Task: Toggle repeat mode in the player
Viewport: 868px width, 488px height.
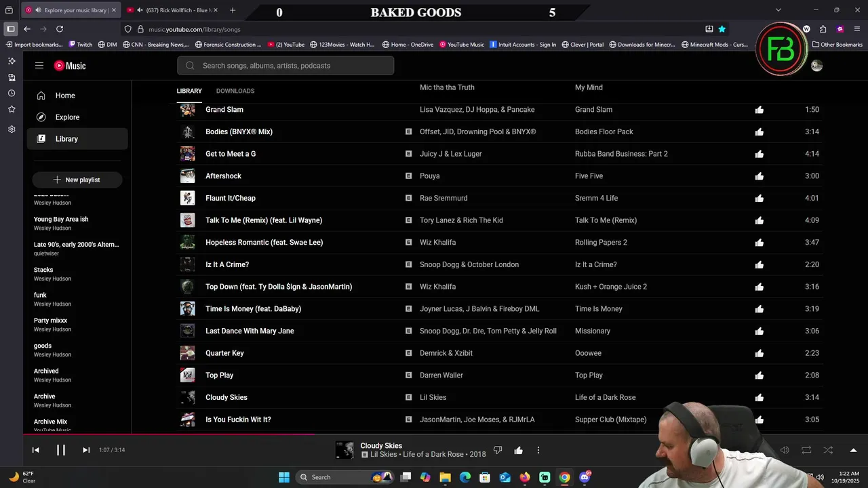Action: pos(806,450)
